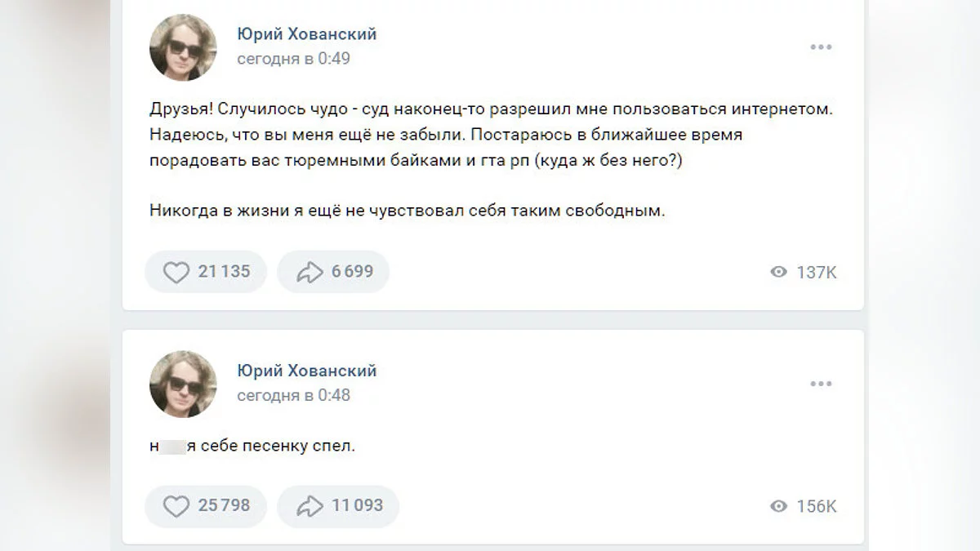Open the three-dot menu on the 0:49 post

821,47
